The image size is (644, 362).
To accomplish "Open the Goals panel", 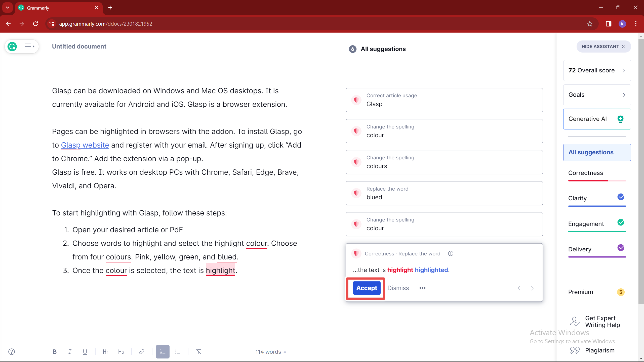I will click(x=597, y=95).
